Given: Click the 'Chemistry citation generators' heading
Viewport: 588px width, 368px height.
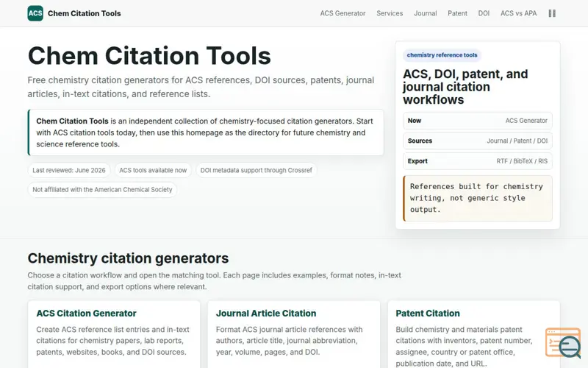Looking at the screenshot, I should tap(128, 258).
